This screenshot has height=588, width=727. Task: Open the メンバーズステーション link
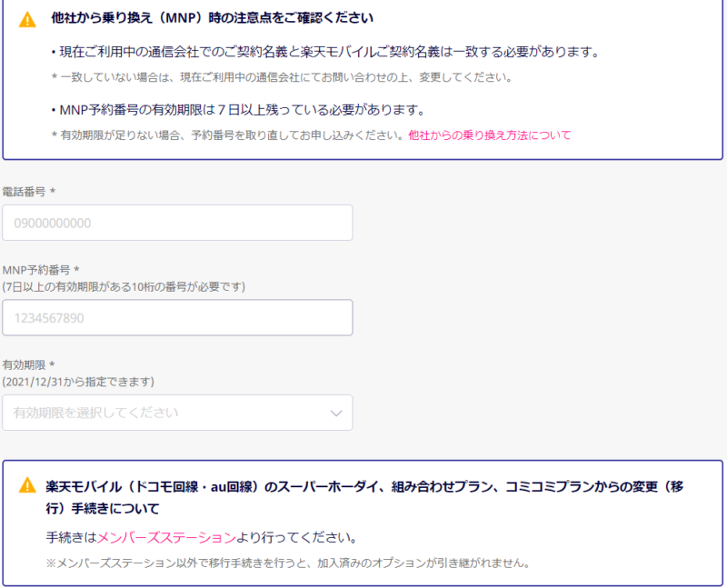pos(166,537)
